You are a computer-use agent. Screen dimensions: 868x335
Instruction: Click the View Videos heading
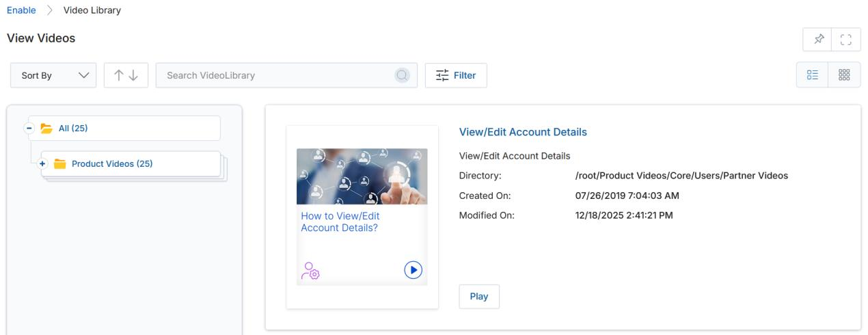41,39
